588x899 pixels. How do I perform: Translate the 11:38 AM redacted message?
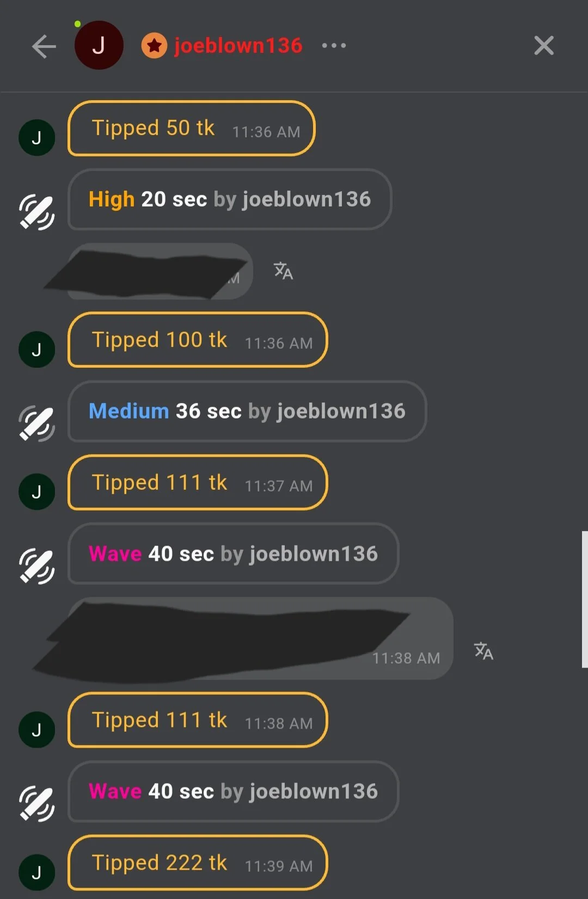tap(483, 651)
